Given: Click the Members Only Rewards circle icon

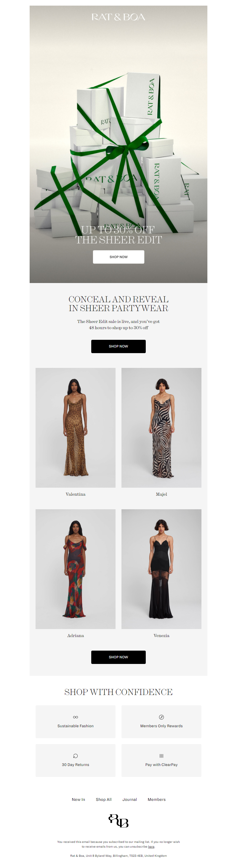Looking at the screenshot, I should 161,717.
